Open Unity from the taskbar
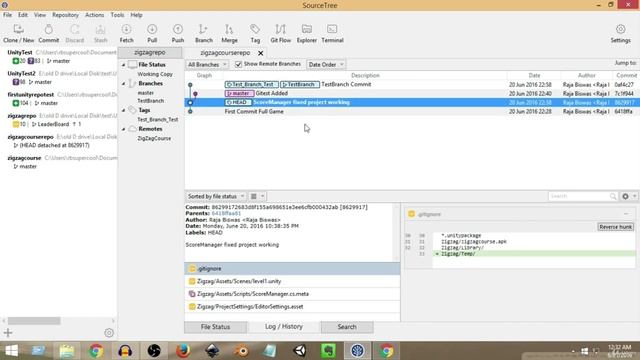The height and width of the screenshot is (360, 640). (300, 351)
